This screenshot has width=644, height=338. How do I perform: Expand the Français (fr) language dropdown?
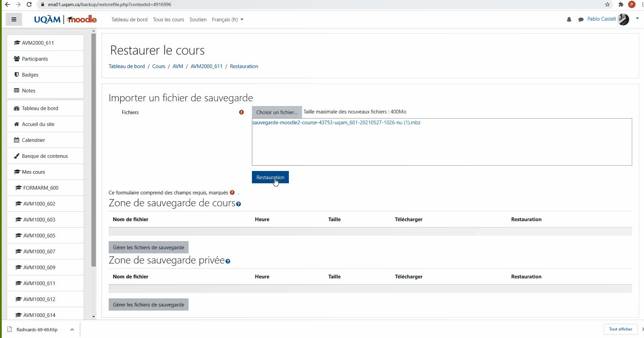228,20
